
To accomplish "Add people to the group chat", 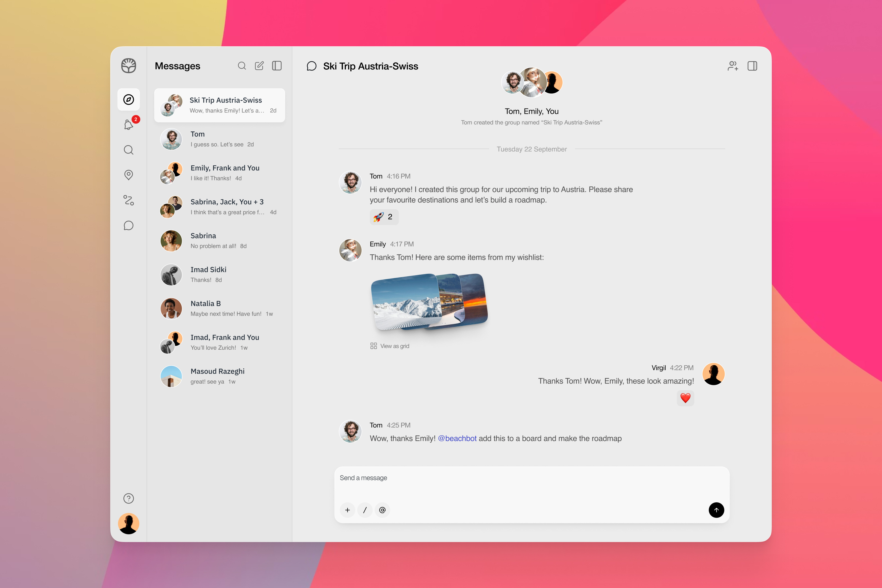I will (733, 66).
